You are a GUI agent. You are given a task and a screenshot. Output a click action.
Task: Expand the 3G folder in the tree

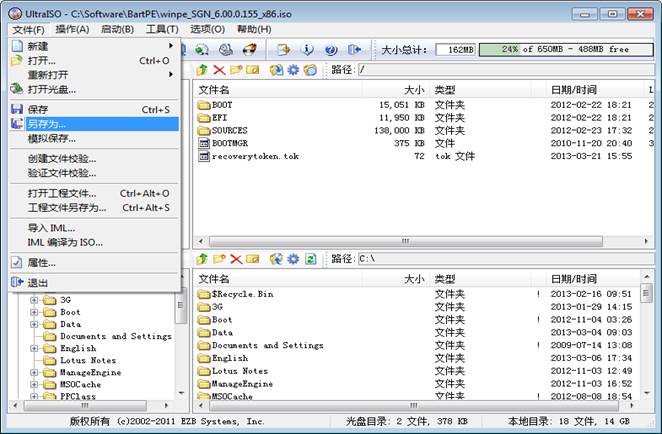pos(34,299)
